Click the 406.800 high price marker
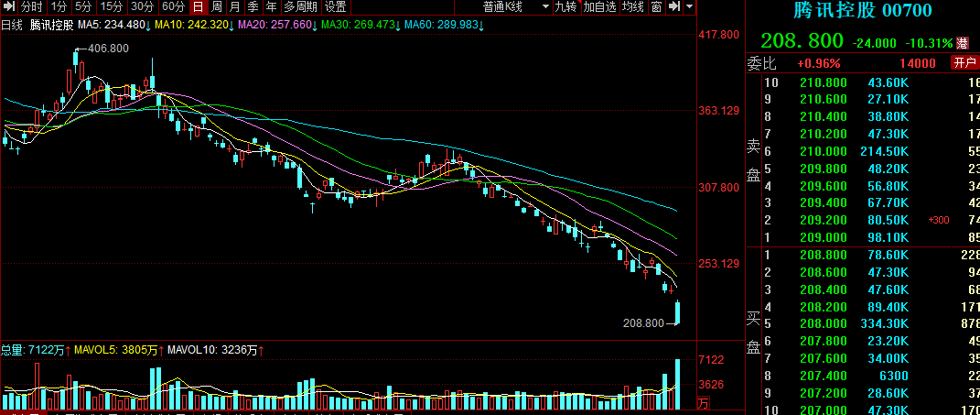 click(x=108, y=49)
